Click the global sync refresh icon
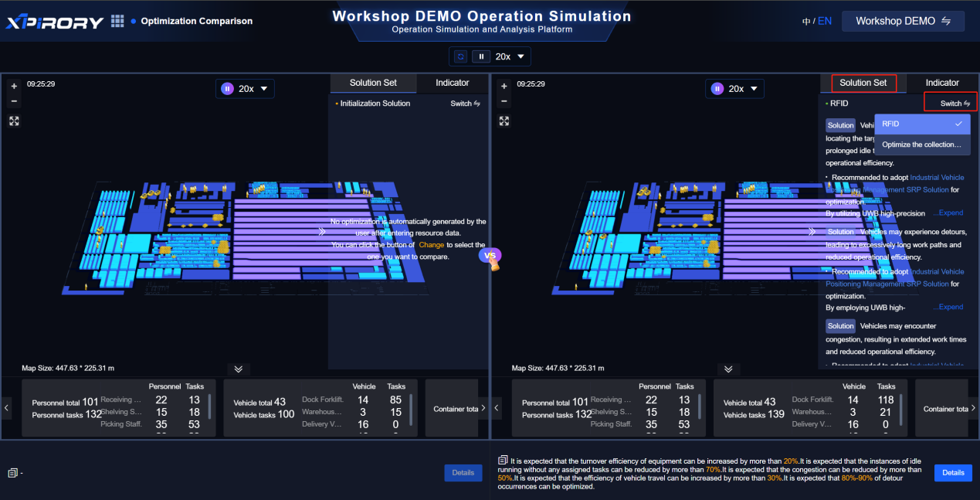The width and height of the screenshot is (980, 500). pos(461,56)
